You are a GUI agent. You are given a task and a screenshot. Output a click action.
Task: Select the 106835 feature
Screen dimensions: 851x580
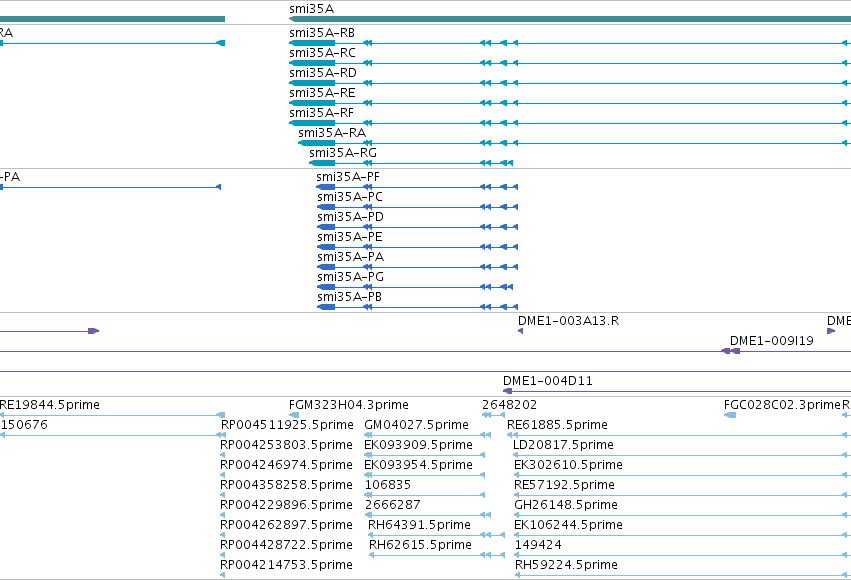point(388,485)
